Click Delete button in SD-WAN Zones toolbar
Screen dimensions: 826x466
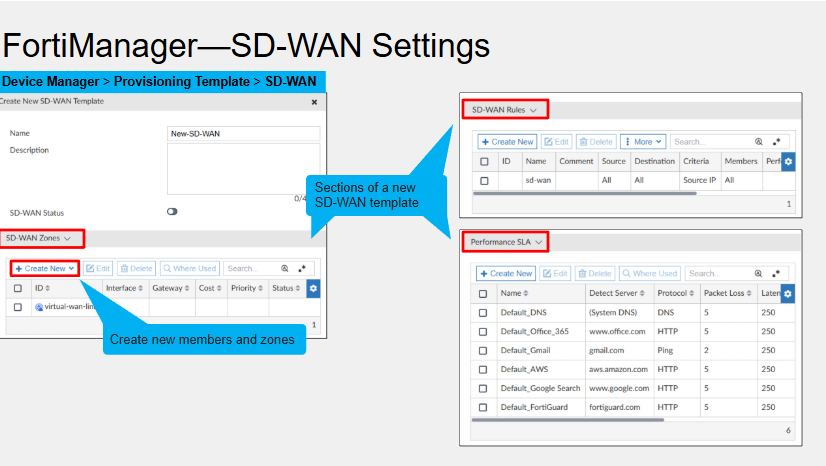click(x=136, y=269)
